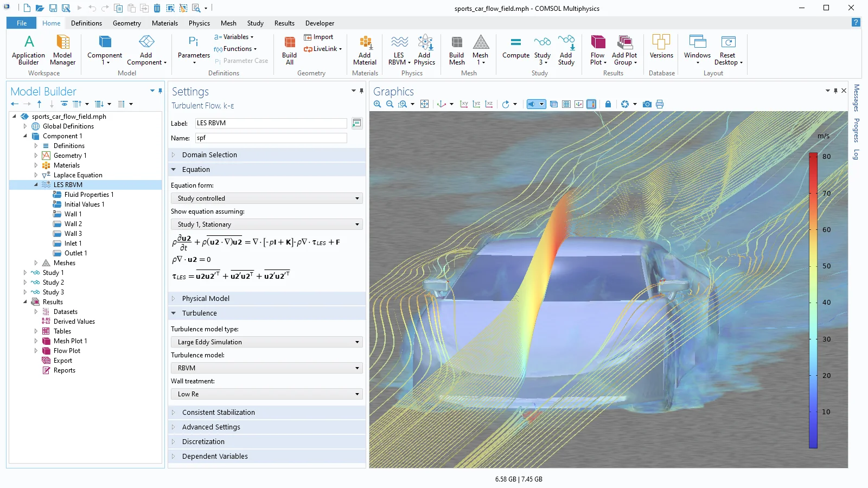Take a snapshot with the camera icon
The image size is (868, 488).
pos(647,104)
